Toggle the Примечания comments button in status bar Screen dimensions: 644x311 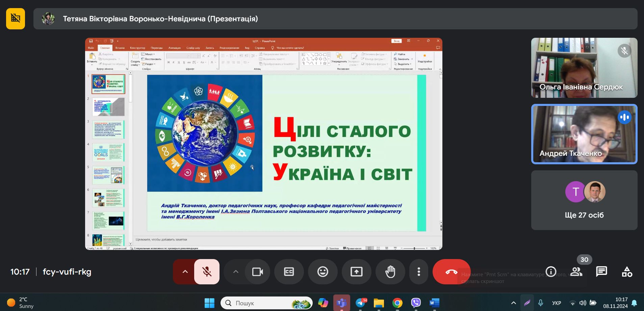[352, 248]
